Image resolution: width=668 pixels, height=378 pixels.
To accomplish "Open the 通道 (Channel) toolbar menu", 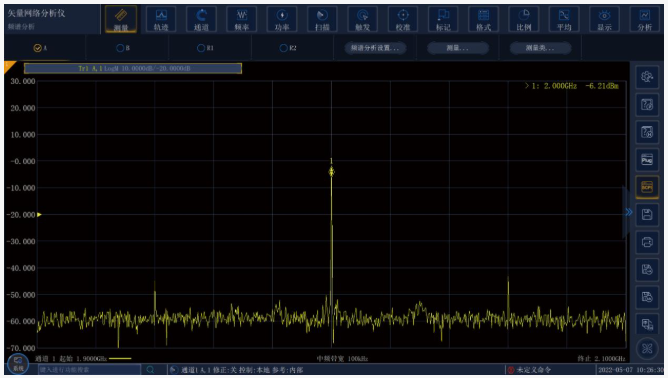I will tap(201, 19).
